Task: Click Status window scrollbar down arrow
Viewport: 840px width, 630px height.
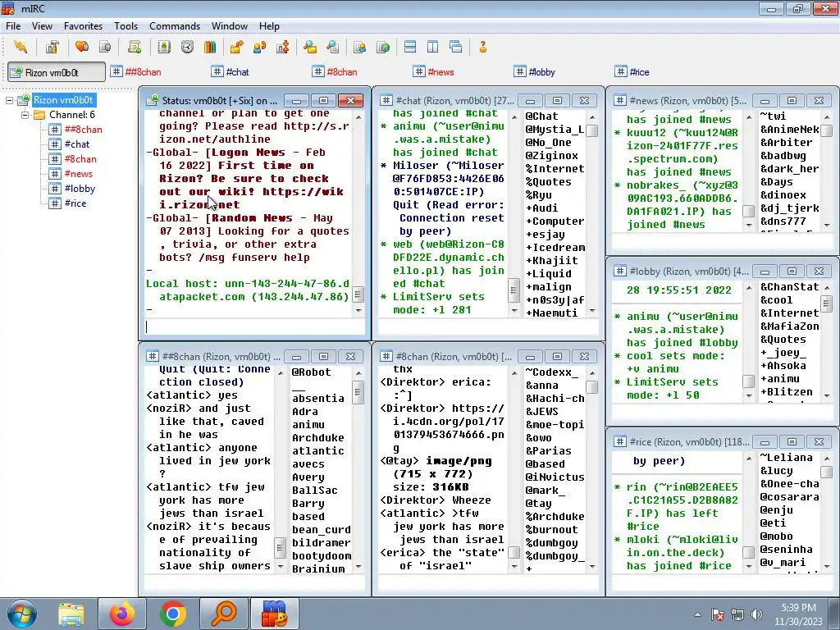Action: coord(358,310)
